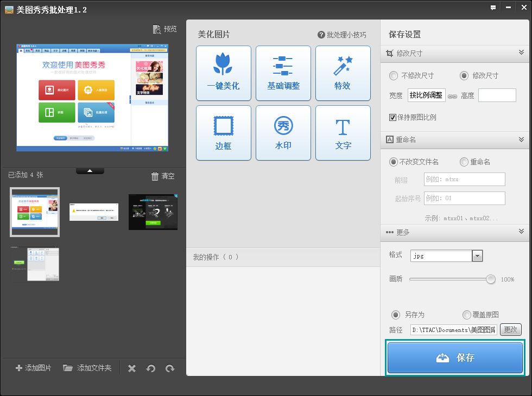Click the 高度 height input field
The image size is (532, 396).
click(x=497, y=95)
